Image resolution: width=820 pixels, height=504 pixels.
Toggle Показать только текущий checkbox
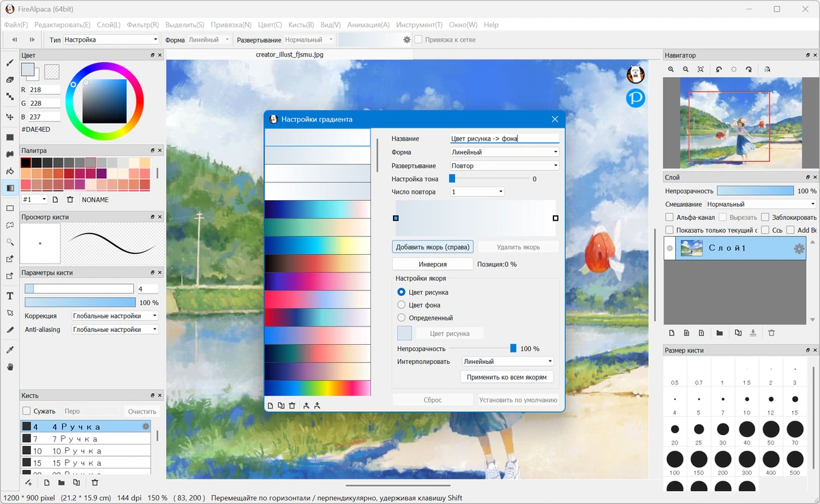pos(670,230)
